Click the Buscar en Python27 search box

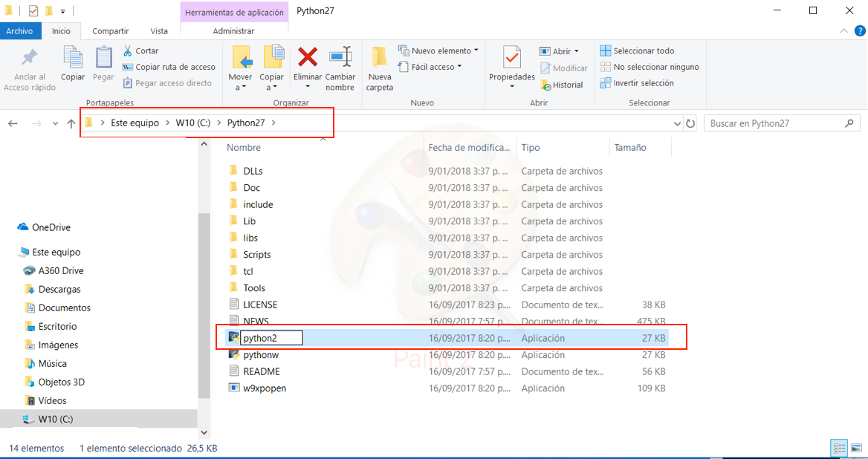(782, 123)
